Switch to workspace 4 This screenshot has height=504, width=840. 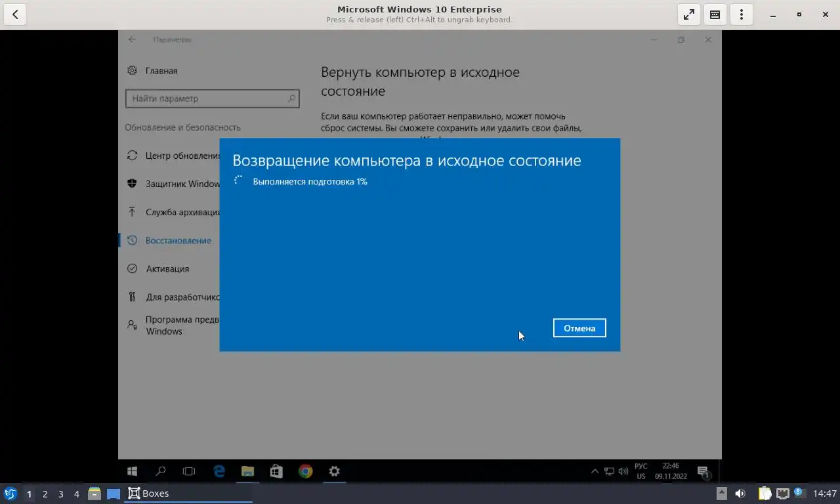coord(76,493)
